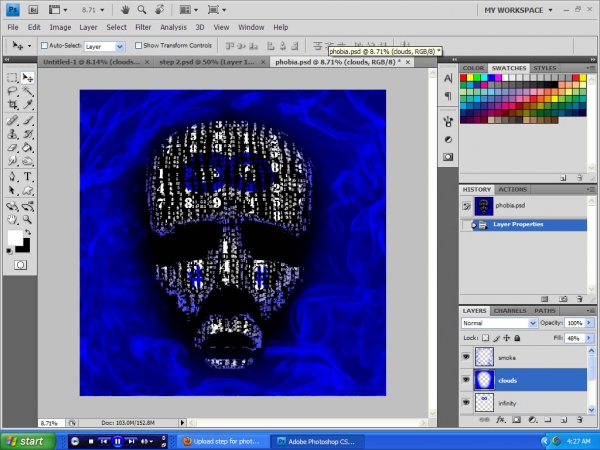Viewport: 600px width, 450px height.
Task: Close the Untitled-1 document tab
Action: point(147,62)
